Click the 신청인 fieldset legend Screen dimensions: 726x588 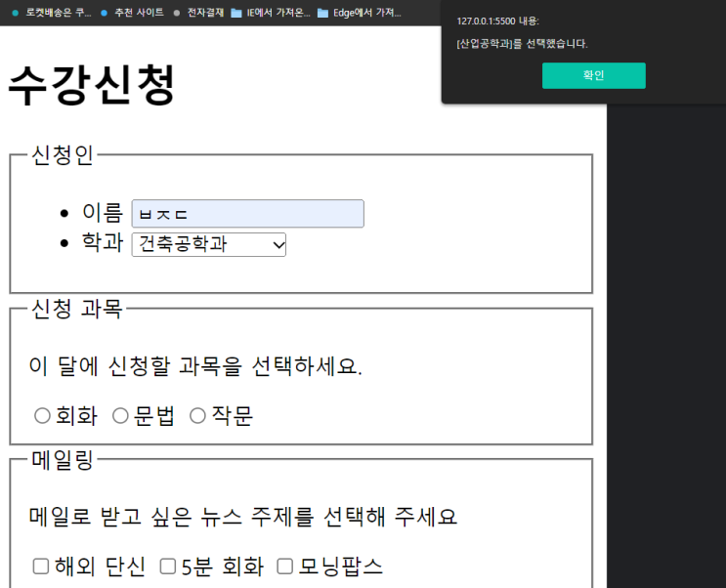(x=63, y=155)
